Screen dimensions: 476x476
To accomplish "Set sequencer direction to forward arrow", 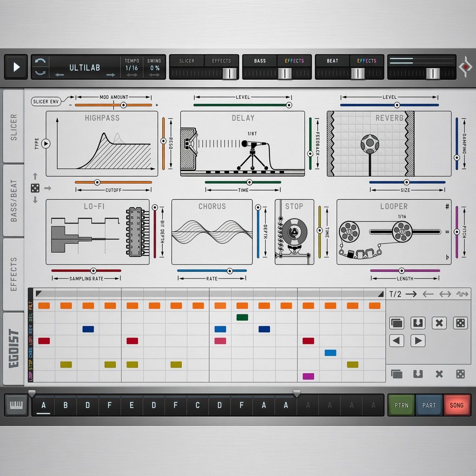I will (411, 294).
